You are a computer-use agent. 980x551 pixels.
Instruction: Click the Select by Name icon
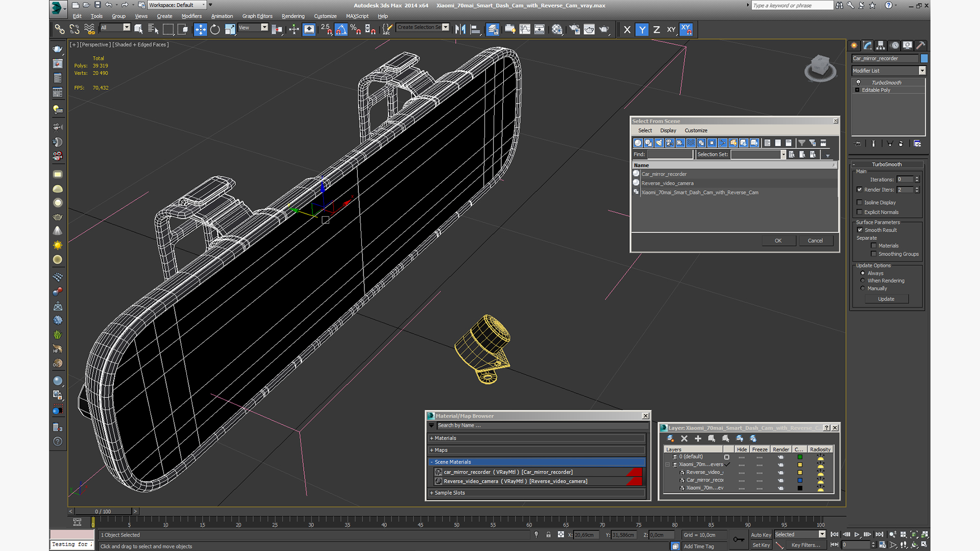point(153,30)
